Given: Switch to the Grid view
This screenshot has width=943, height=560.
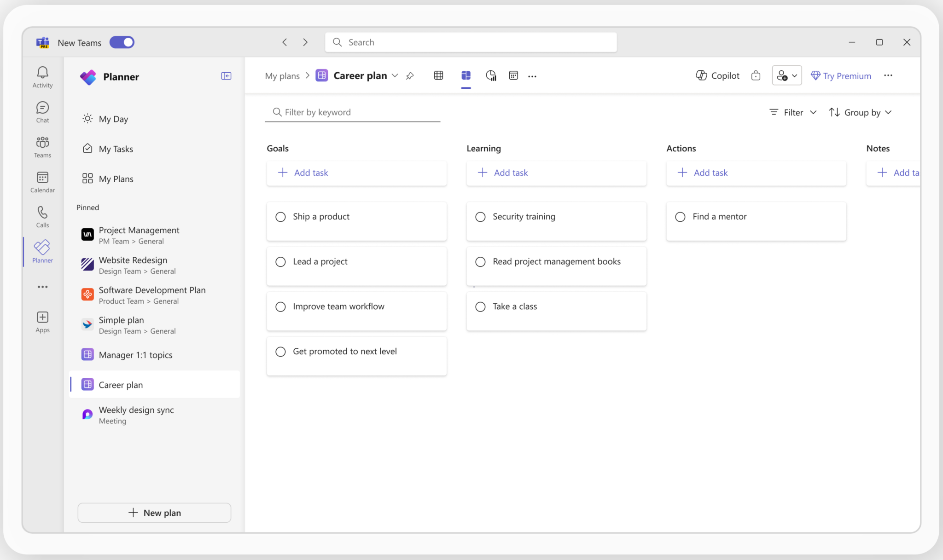Looking at the screenshot, I should click(x=438, y=75).
